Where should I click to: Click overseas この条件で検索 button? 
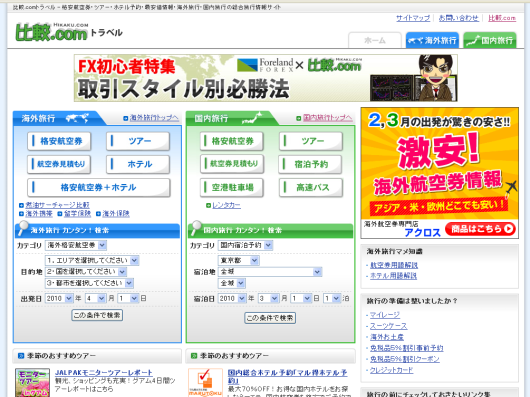[97, 315]
